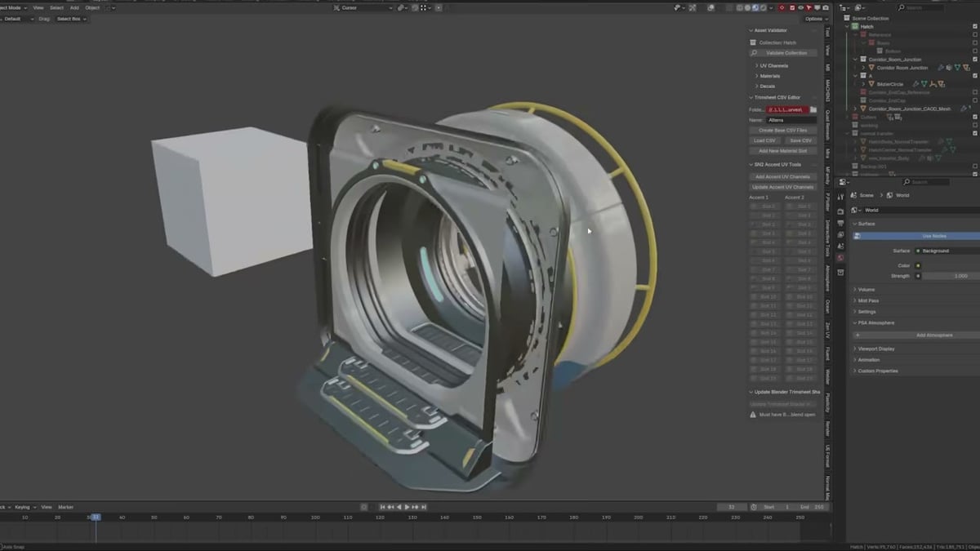Enable the Reference collection checkbox
Image resolution: width=980 pixels, height=551 pixels.
[x=975, y=35]
